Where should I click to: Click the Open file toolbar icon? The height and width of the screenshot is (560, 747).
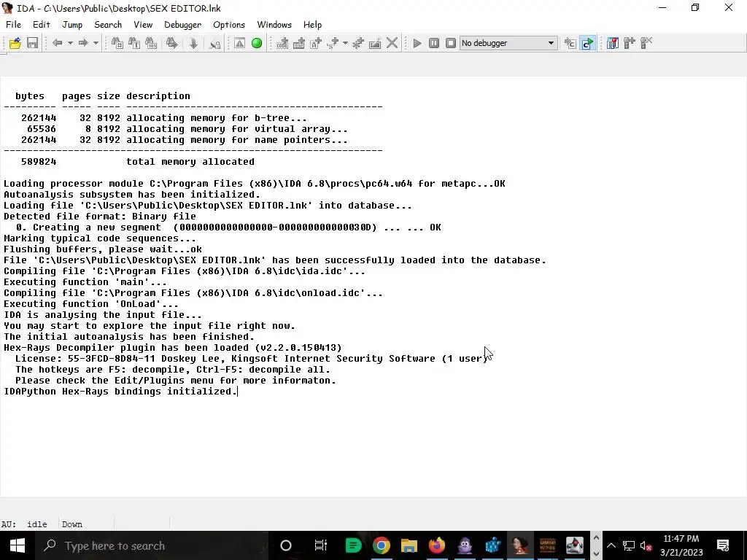click(15, 43)
